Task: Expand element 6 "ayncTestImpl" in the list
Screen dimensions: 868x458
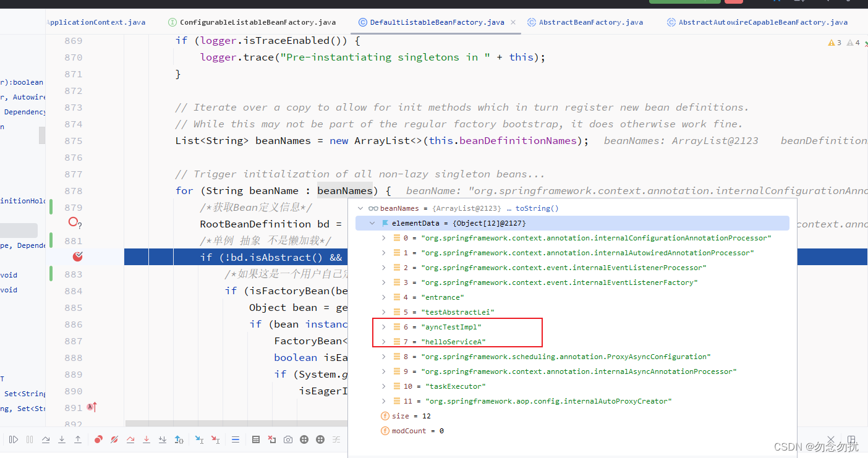Action: (383, 327)
